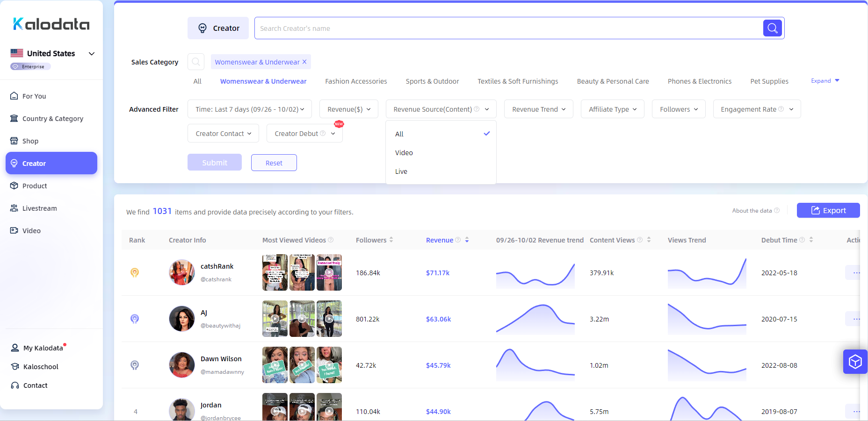Click catshRank's row actions ellipsis

click(x=855, y=272)
